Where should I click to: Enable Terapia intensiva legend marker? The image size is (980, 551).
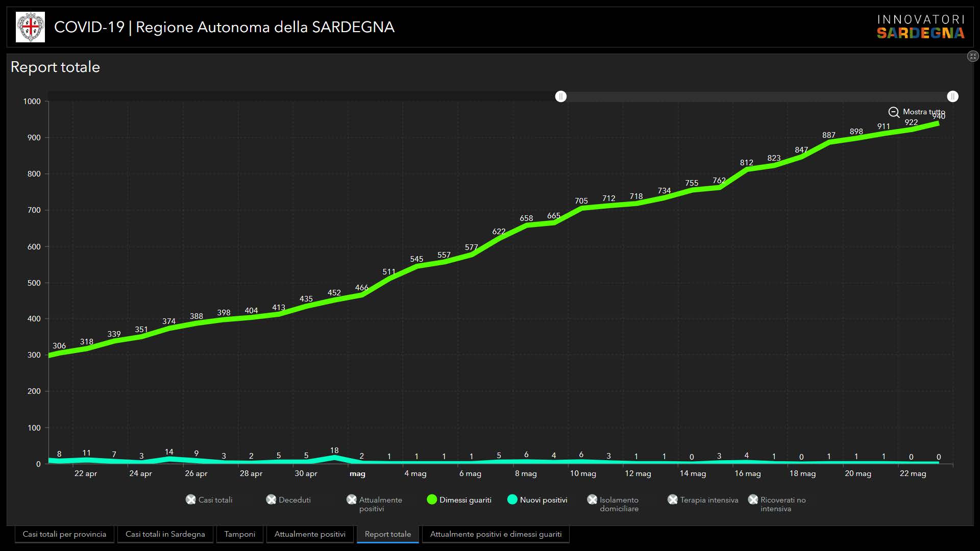coord(672,500)
